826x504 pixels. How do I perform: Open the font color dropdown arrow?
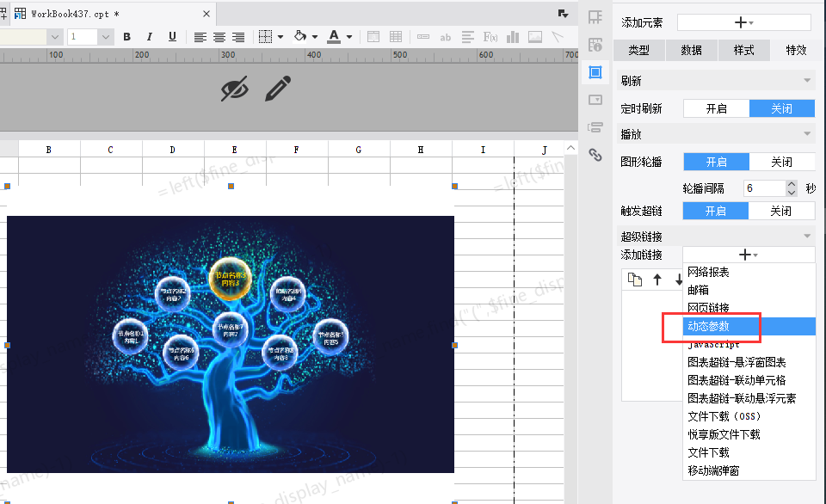pos(348,37)
